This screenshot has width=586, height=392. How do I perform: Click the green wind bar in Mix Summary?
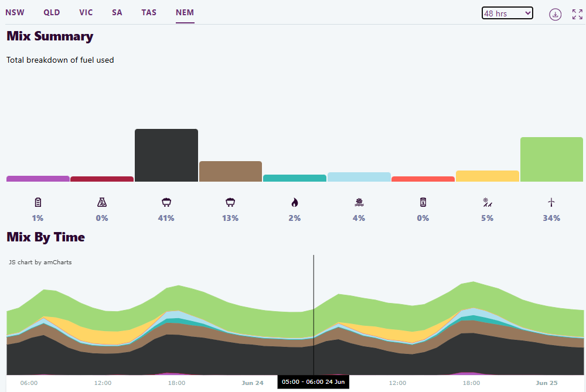[x=551, y=159]
